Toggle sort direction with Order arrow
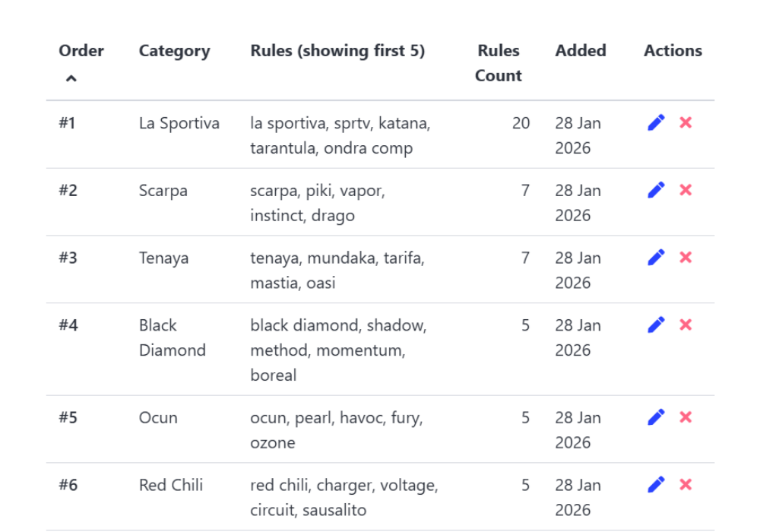Viewport: 760px width, 532px height. point(71,78)
